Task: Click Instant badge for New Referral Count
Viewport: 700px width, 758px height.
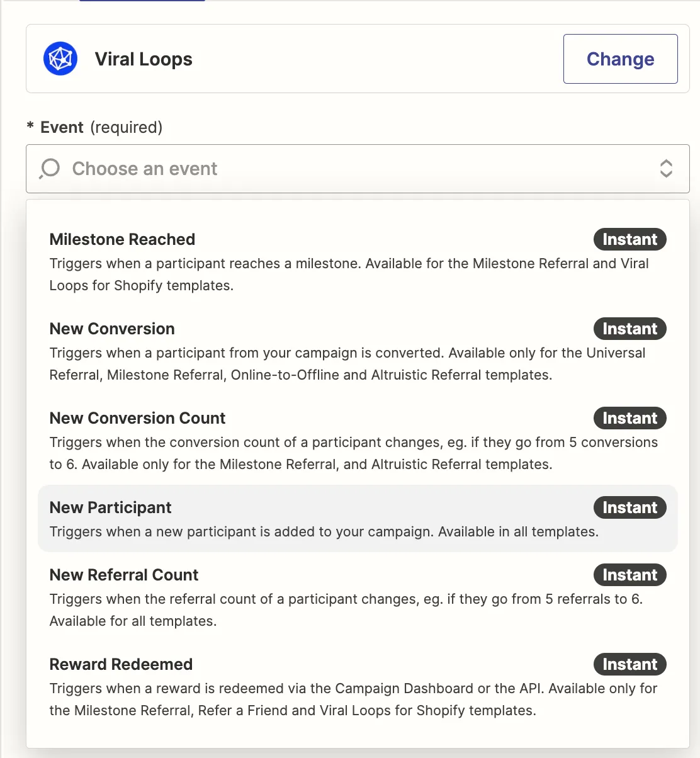Action: pos(629,575)
